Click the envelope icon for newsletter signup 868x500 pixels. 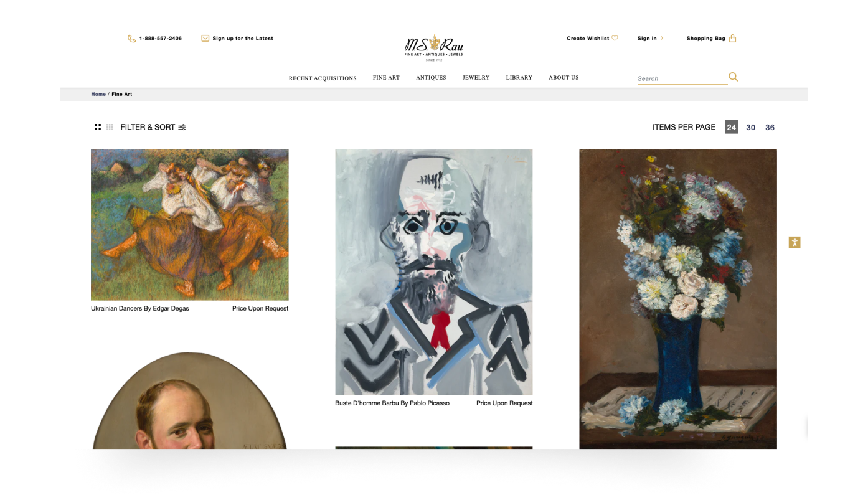205,38
